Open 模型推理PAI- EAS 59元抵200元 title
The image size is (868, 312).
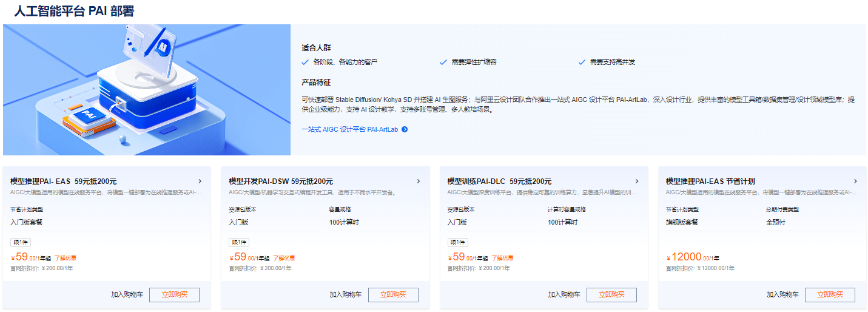pyautogui.click(x=64, y=181)
